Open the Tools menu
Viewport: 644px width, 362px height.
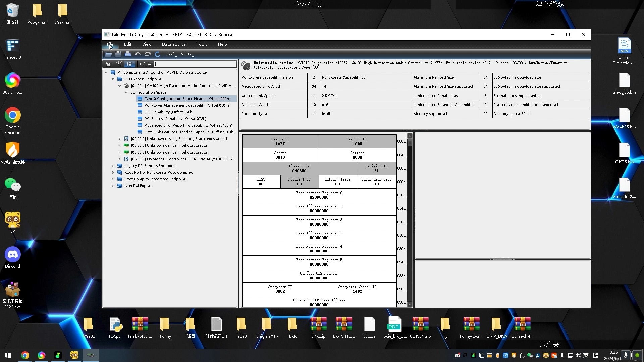point(202,44)
